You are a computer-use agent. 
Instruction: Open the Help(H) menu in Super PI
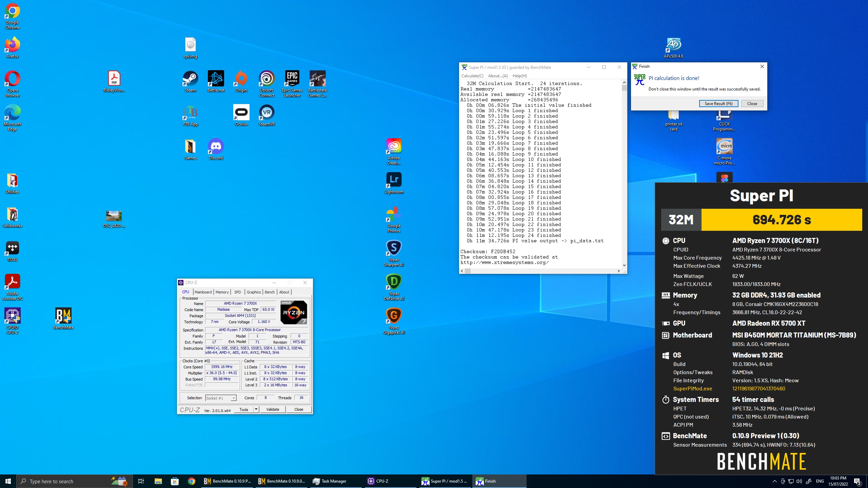coord(519,76)
